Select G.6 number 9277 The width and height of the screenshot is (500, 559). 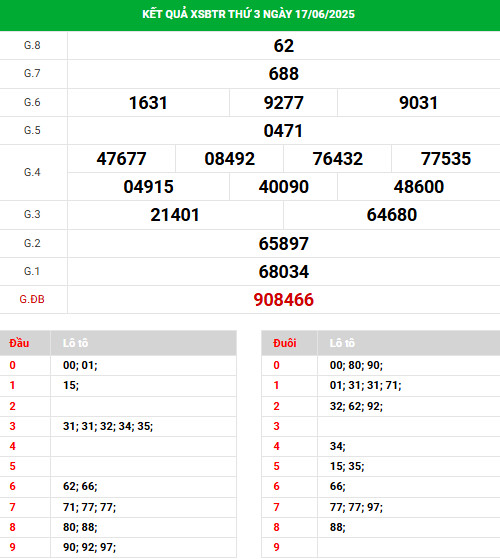(284, 103)
